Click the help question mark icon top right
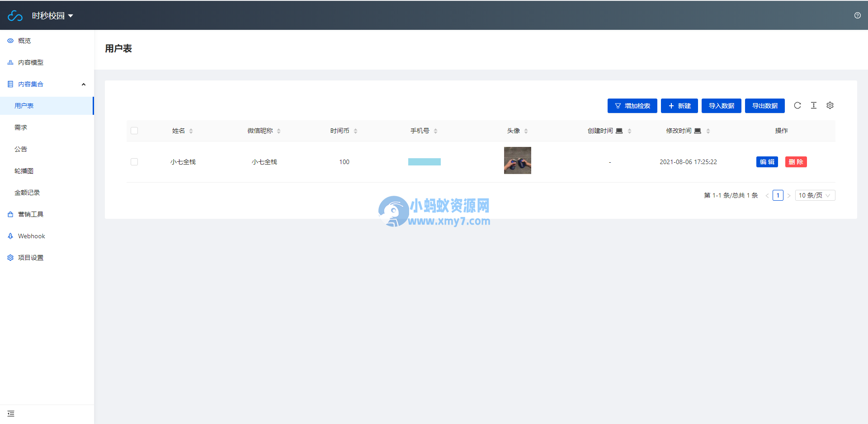868x424 pixels. 858,15
